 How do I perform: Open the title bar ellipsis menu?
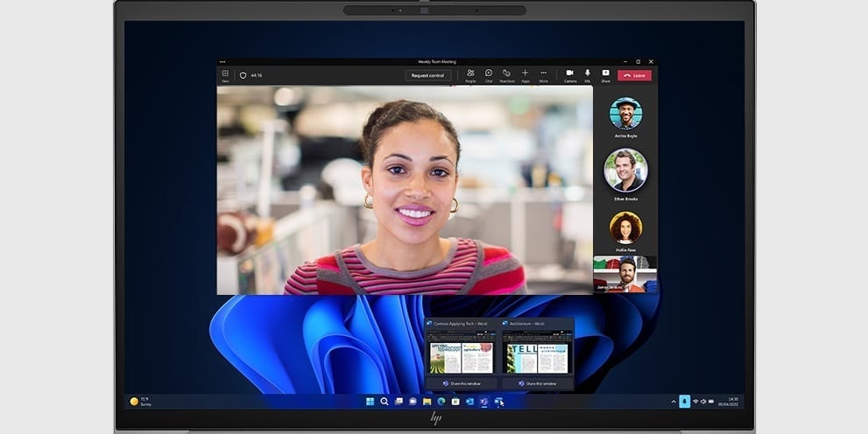coord(222,62)
